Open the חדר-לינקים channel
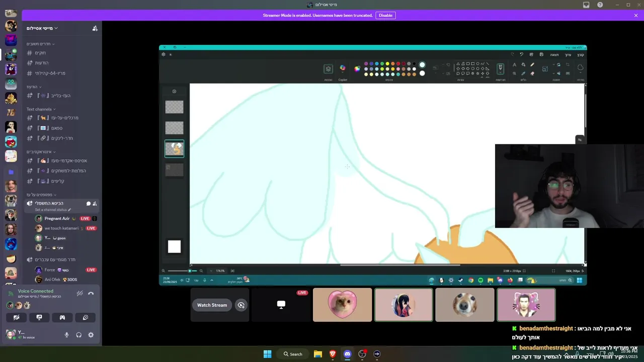This screenshot has height=362, width=644. pyautogui.click(x=62, y=138)
